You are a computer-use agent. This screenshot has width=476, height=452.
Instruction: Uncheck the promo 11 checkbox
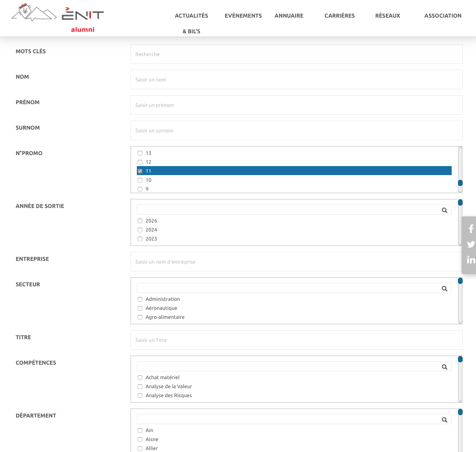tap(140, 171)
